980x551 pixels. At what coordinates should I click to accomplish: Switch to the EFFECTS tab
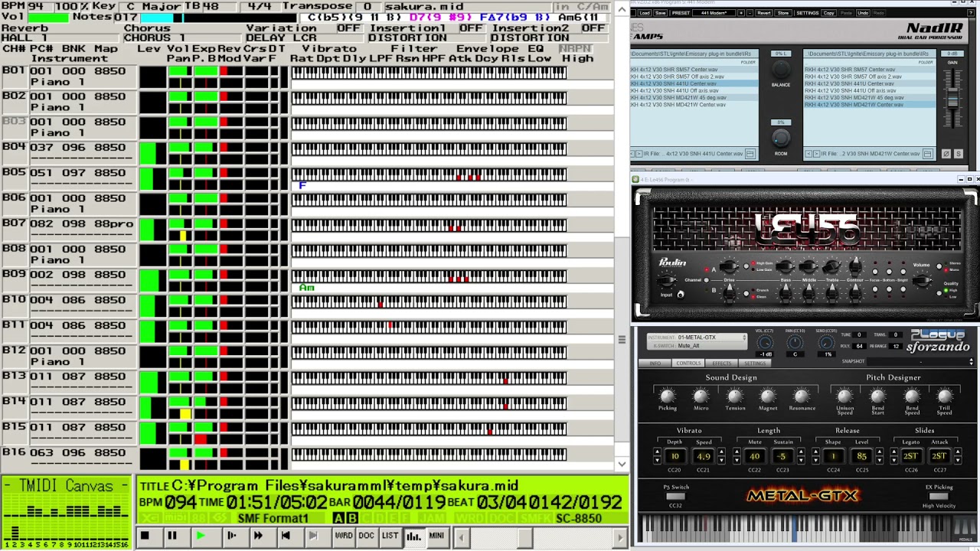(721, 364)
